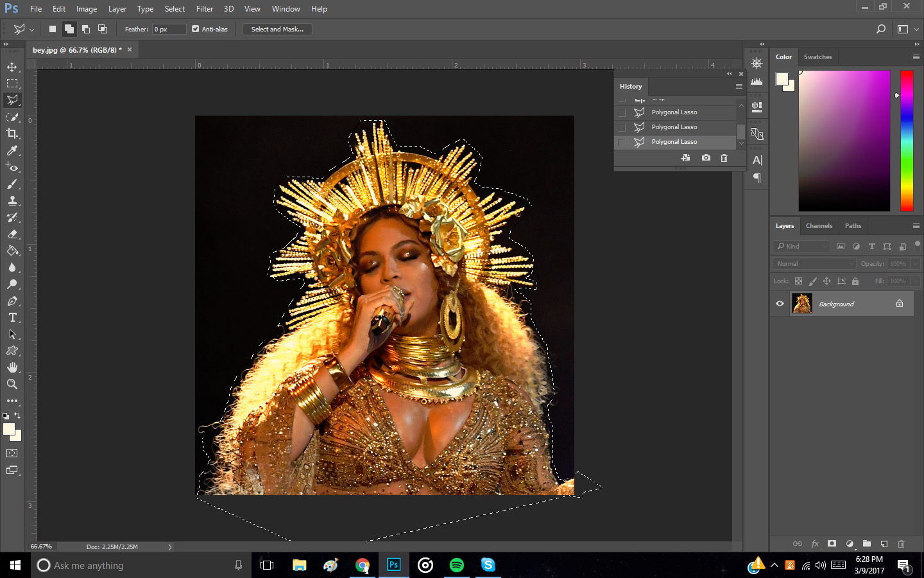The height and width of the screenshot is (578, 924).
Task: Swap foreground and background colors
Action: [x=17, y=416]
